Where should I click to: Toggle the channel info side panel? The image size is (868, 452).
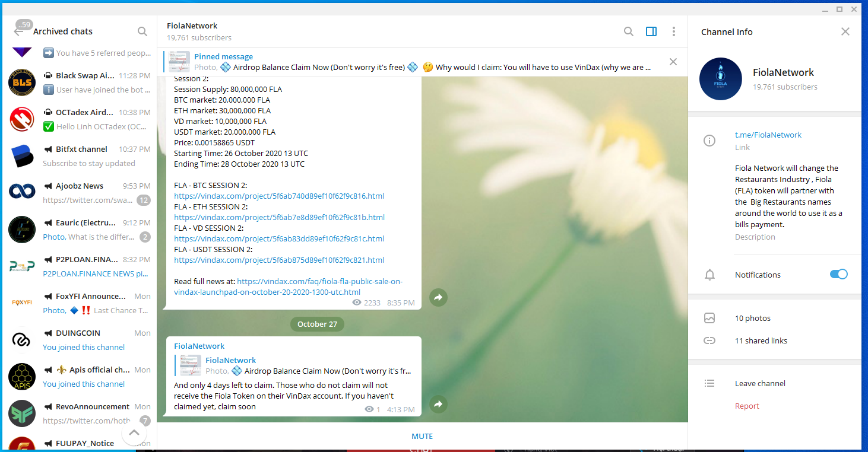[651, 31]
